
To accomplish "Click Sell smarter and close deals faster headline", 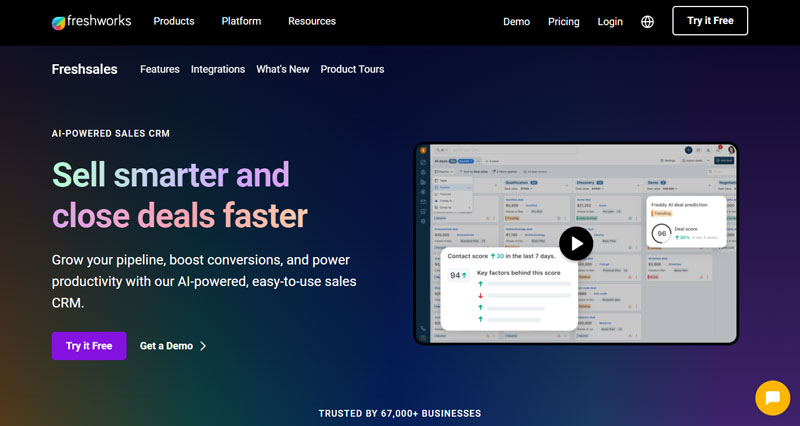I will [180, 195].
